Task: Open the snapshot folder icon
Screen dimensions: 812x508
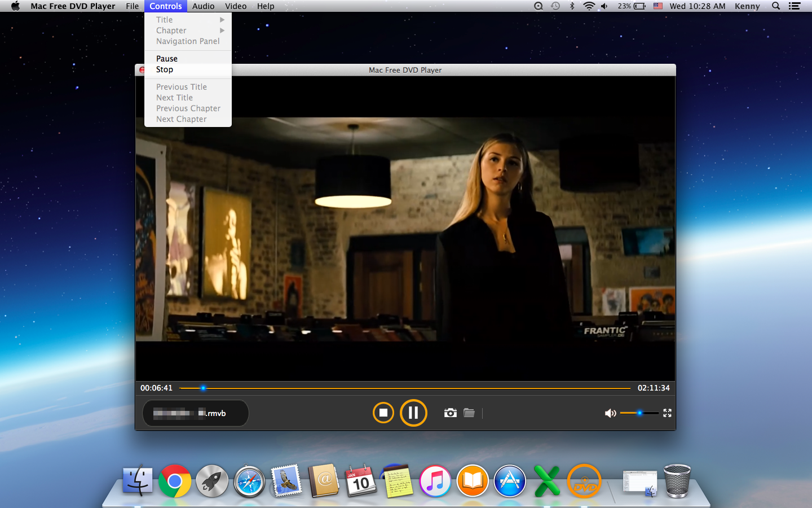Action: pos(469,413)
